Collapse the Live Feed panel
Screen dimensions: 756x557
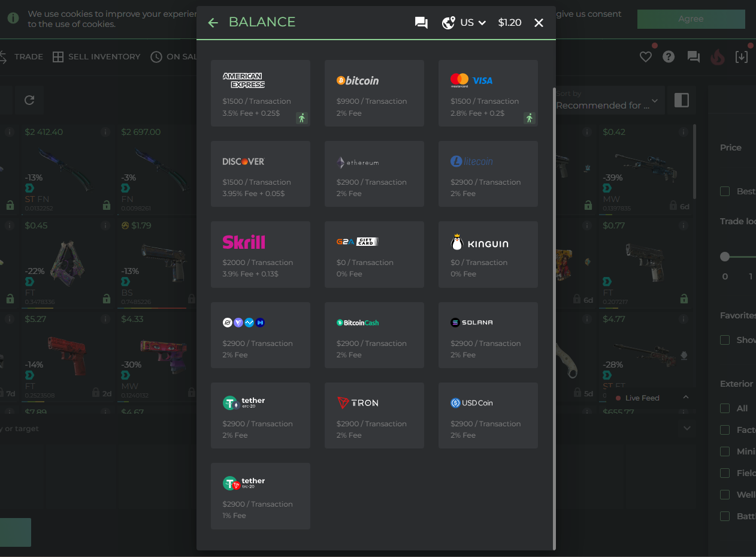coord(686,398)
